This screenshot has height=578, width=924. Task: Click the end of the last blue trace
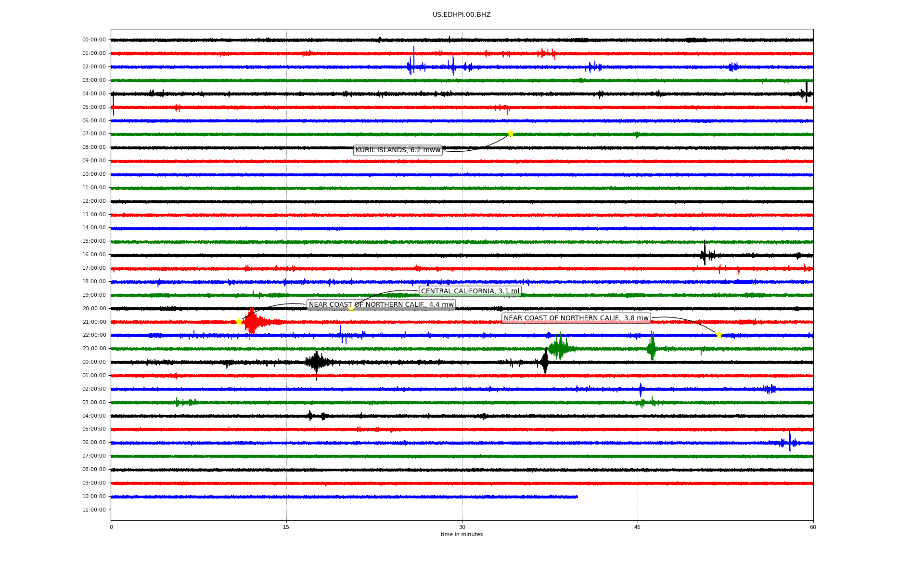pyautogui.click(x=577, y=497)
